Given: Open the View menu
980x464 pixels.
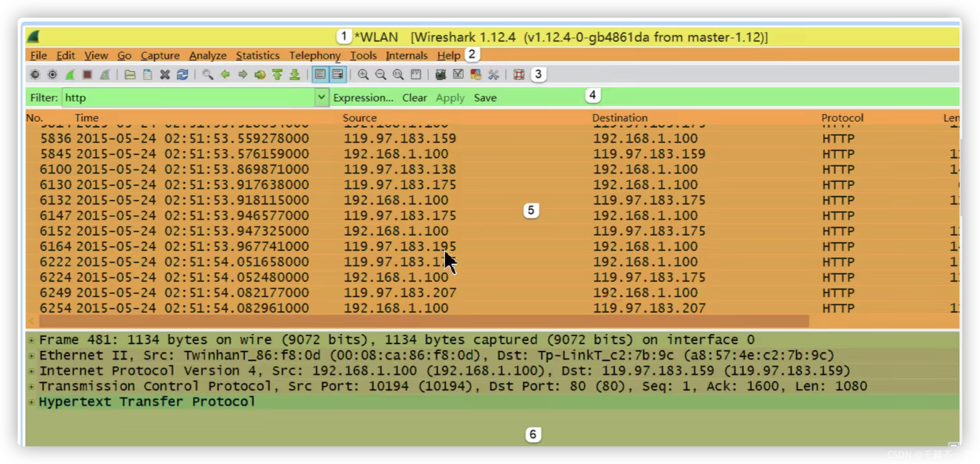Looking at the screenshot, I should (x=96, y=56).
